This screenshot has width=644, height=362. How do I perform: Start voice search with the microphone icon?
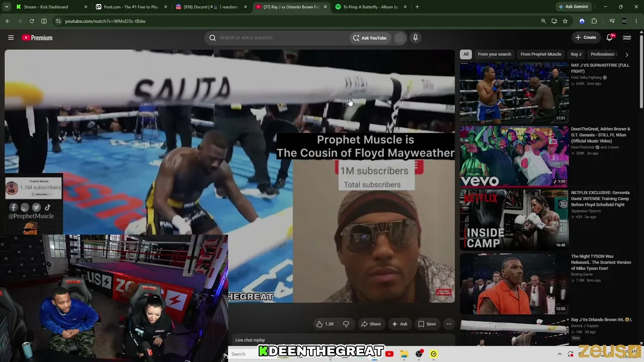coord(415,38)
